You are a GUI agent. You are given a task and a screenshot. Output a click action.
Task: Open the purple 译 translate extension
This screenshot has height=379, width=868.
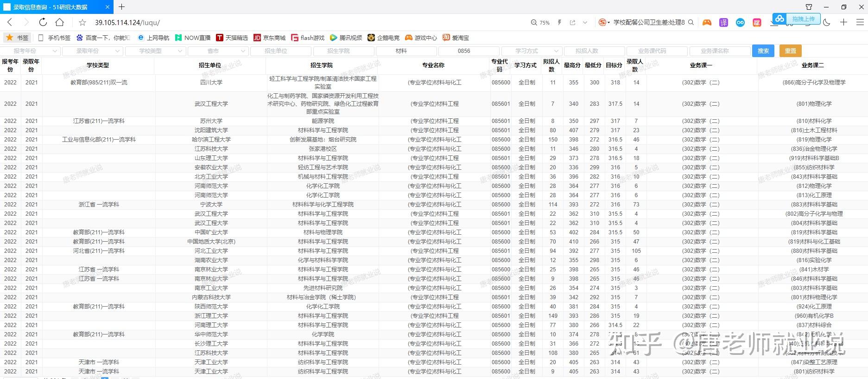(x=723, y=22)
